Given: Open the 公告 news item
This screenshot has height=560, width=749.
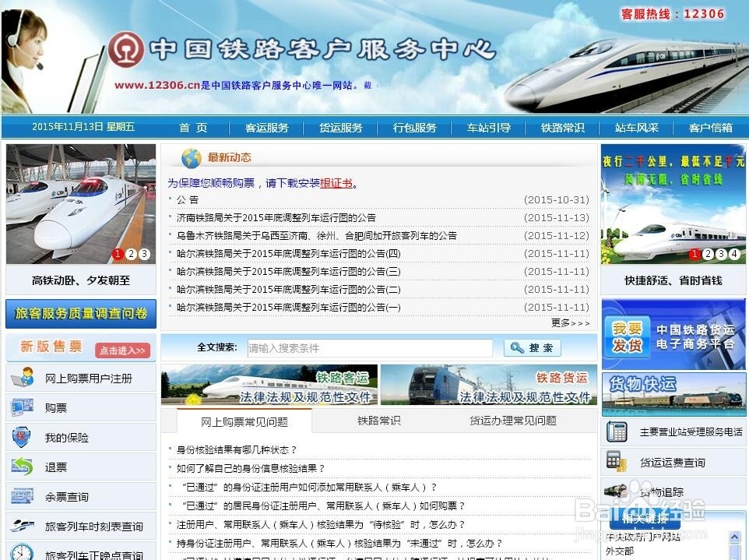Looking at the screenshot, I should pyautogui.click(x=187, y=199).
